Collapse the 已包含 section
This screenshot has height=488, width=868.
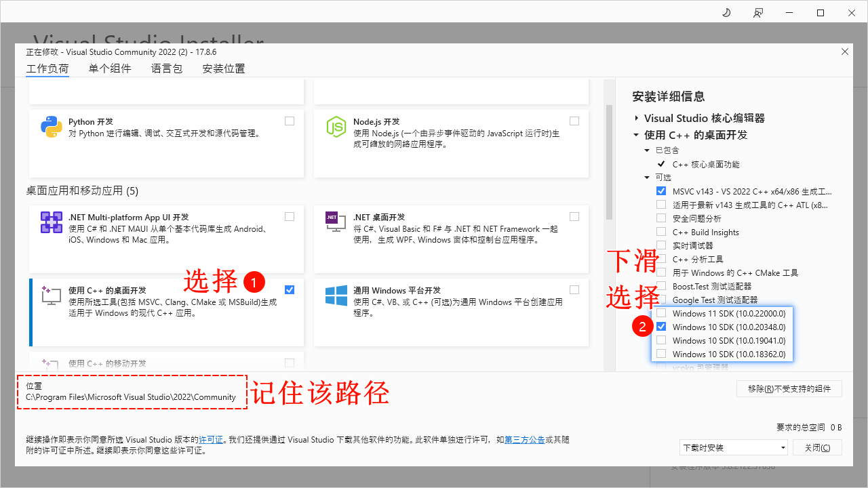point(647,150)
